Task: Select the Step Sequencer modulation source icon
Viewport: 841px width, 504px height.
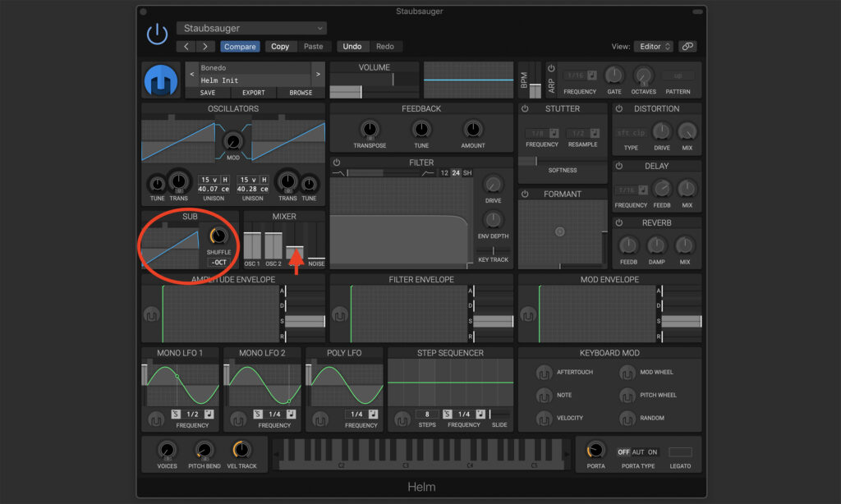Action: pos(402,419)
